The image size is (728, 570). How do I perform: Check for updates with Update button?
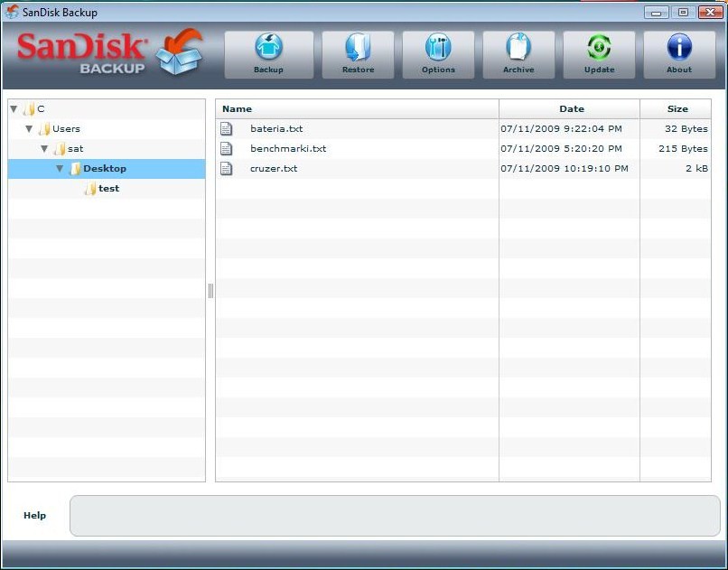point(599,55)
